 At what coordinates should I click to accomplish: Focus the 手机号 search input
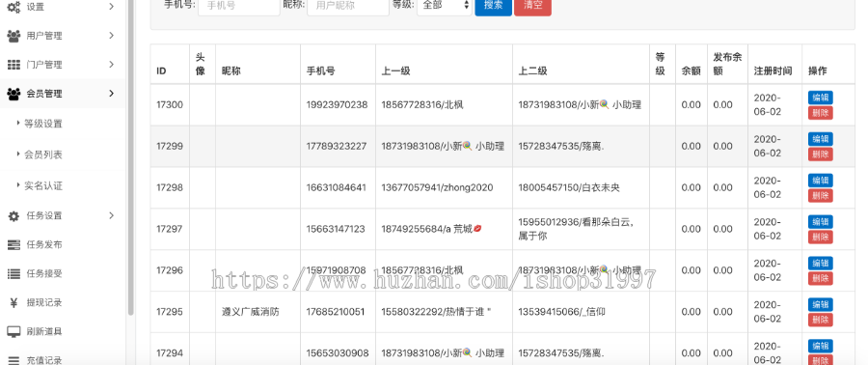(239, 6)
